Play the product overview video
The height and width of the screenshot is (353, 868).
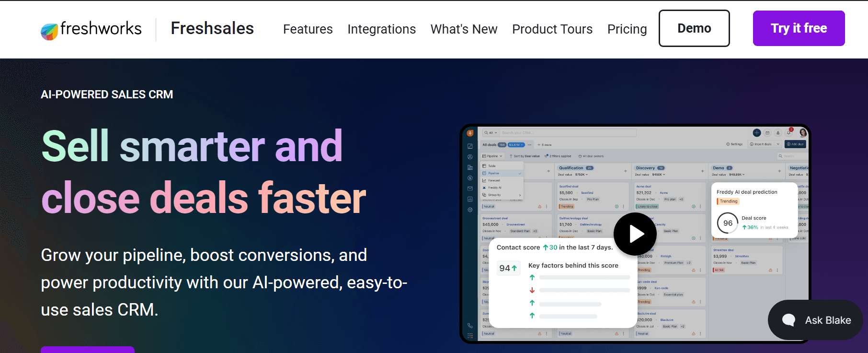[x=635, y=234]
